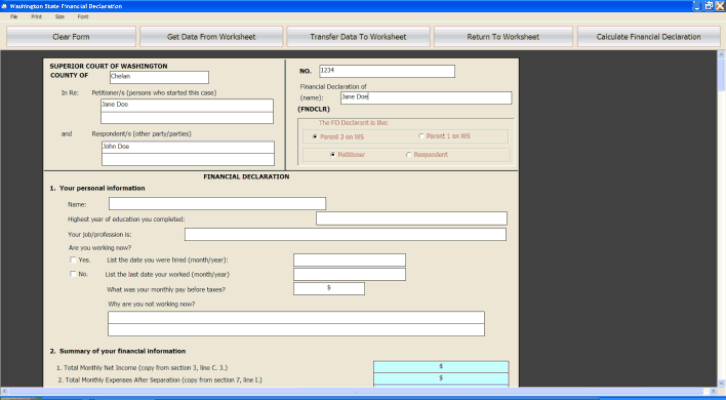
Task: Open the Print menu
Action: click(36, 17)
